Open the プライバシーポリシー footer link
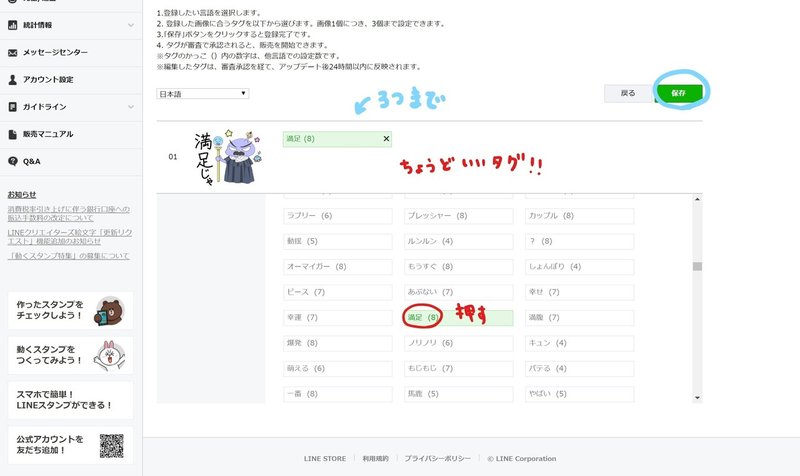 438,459
